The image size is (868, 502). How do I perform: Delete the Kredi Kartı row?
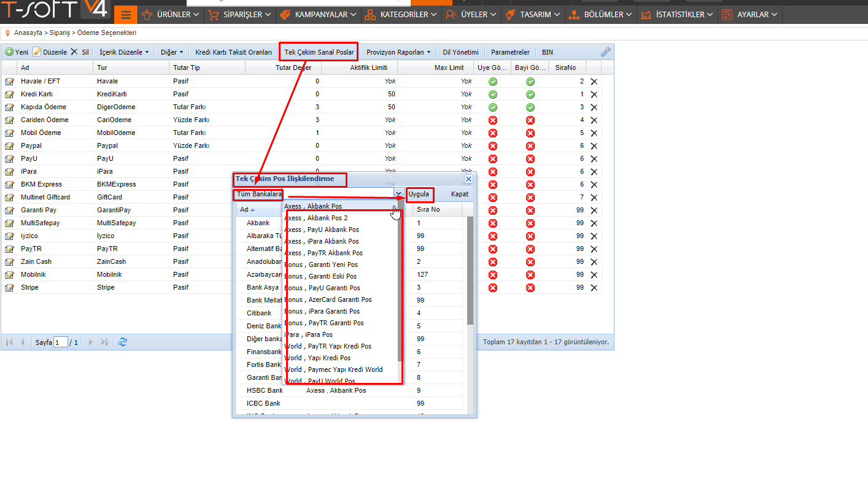point(594,94)
